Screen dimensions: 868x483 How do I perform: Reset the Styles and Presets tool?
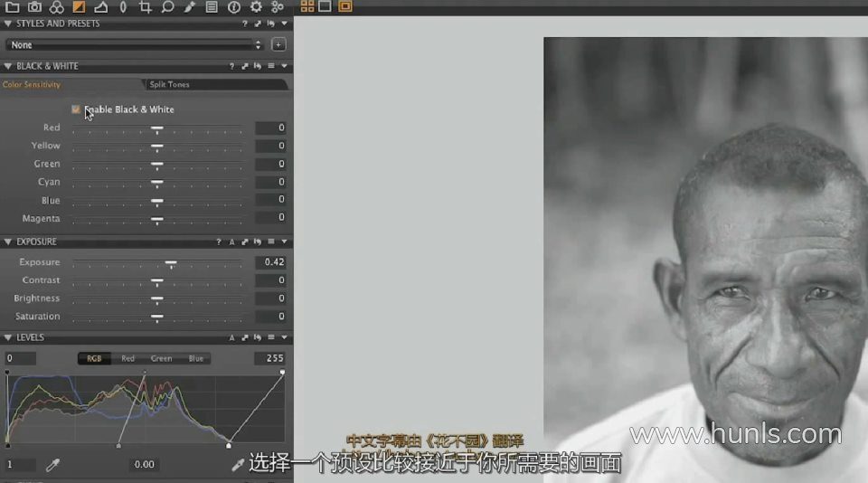click(270, 24)
